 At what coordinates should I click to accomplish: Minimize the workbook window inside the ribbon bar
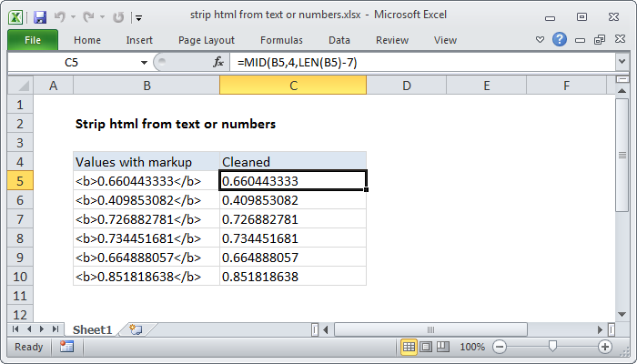[581, 40]
